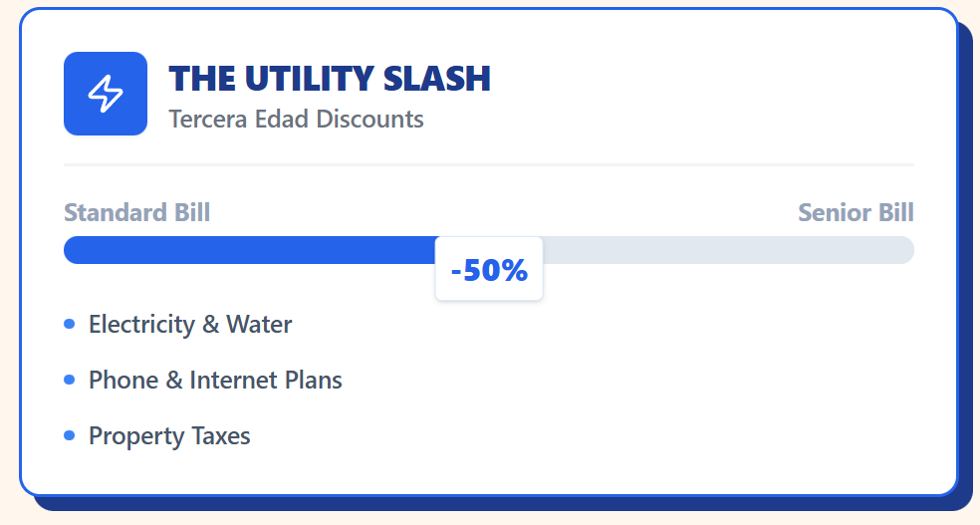Click the bullet dot beside Property Taxes
Viewport: 980px width, 525px height.
coord(70,435)
